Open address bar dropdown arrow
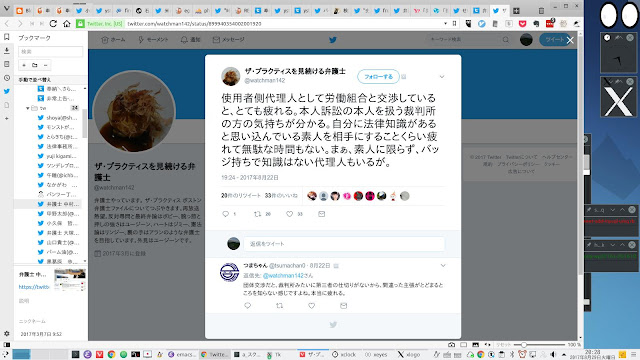The image size is (640, 360). coord(445,24)
